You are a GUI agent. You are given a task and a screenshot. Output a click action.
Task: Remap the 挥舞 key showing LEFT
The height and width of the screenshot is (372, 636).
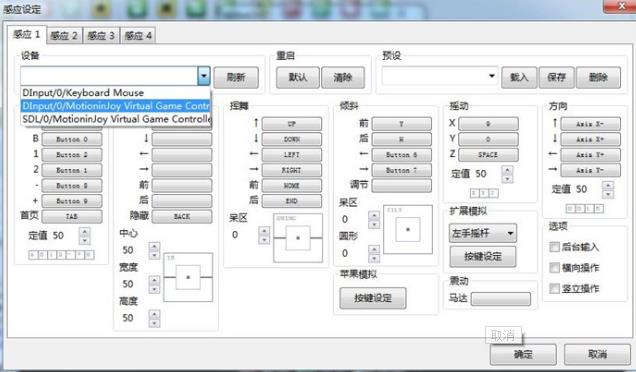pyautogui.click(x=292, y=155)
